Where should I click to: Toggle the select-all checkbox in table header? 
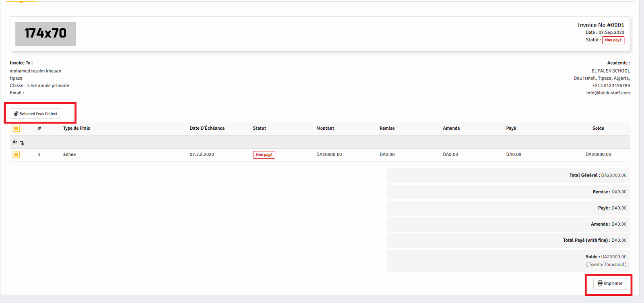click(x=16, y=129)
